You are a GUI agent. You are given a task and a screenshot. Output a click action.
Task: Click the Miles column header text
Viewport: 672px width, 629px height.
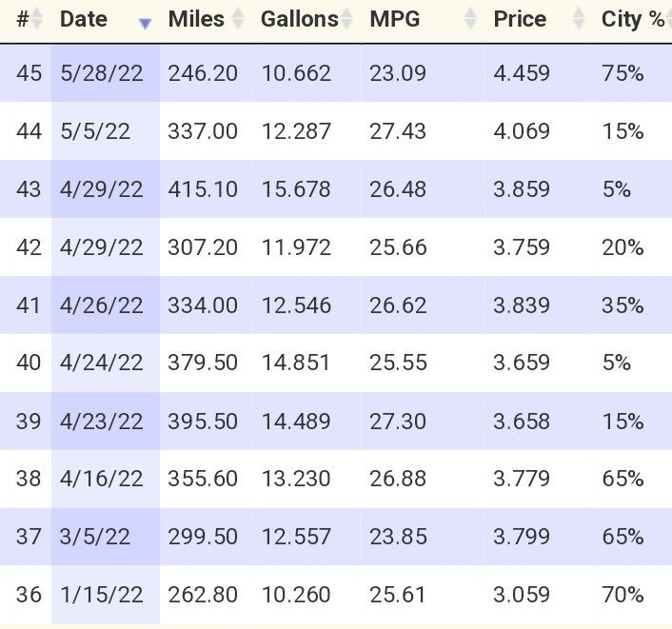(195, 18)
